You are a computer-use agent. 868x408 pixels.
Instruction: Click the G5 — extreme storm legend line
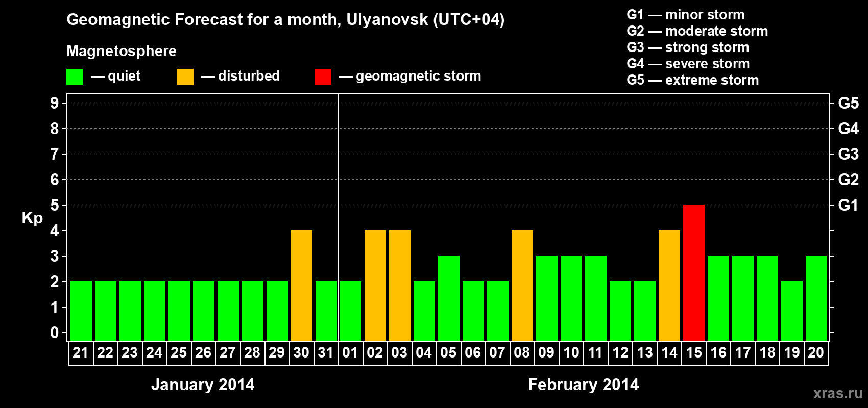click(693, 80)
